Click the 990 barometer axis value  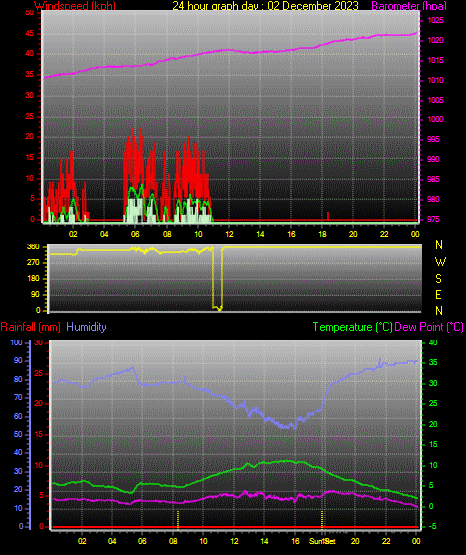tap(433, 159)
